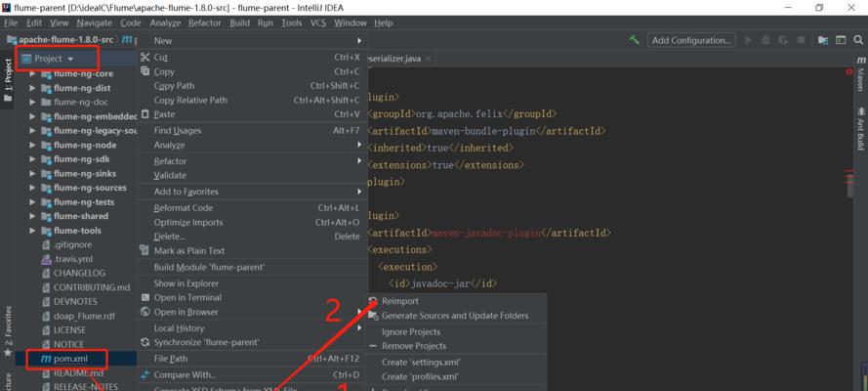This screenshot has width=868, height=391.
Task: Expand the flume-tools module
Action: click(x=32, y=231)
